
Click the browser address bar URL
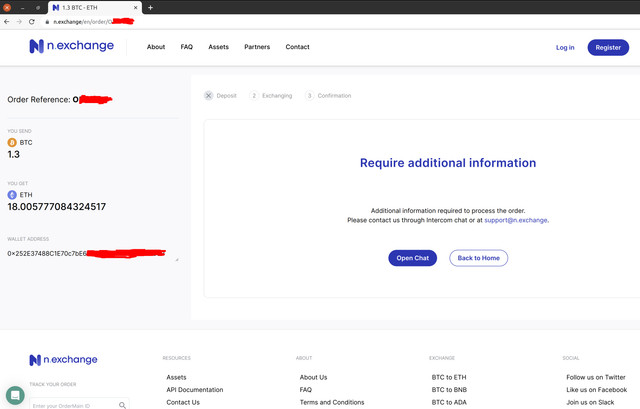pos(93,22)
